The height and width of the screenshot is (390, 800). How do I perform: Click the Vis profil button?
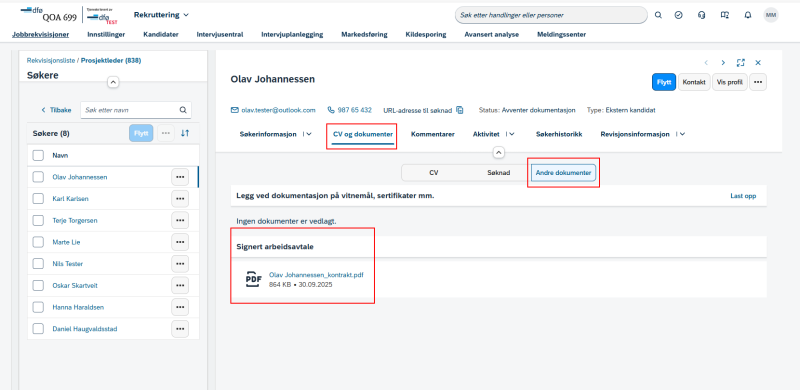(x=730, y=82)
